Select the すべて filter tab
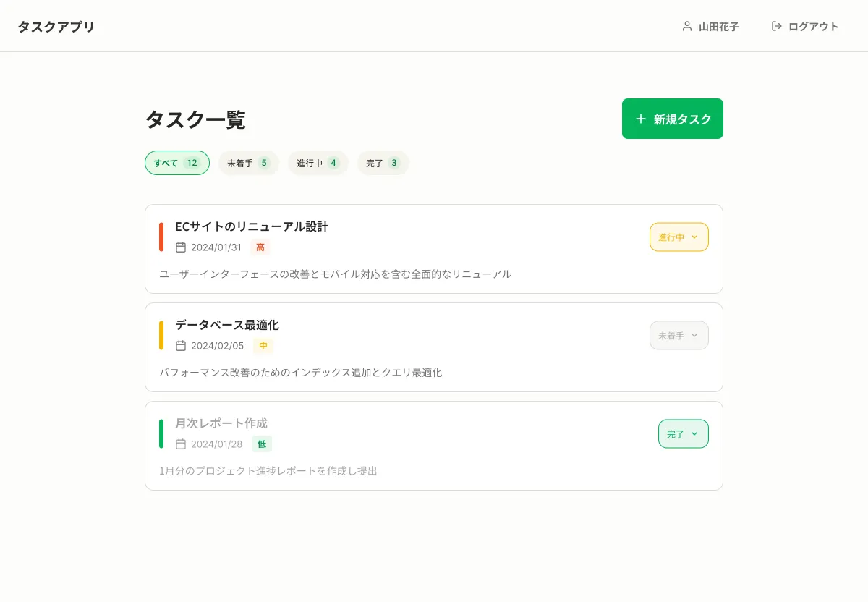 point(176,163)
